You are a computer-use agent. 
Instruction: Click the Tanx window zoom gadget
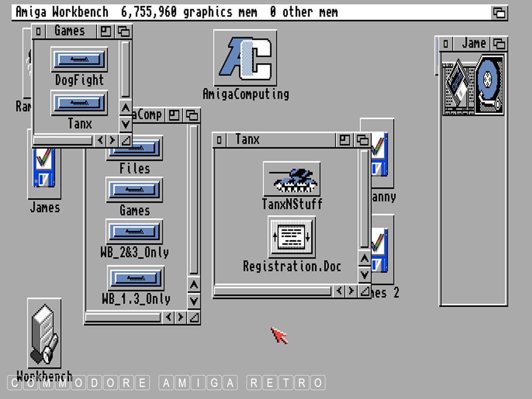(x=344, y=140)
